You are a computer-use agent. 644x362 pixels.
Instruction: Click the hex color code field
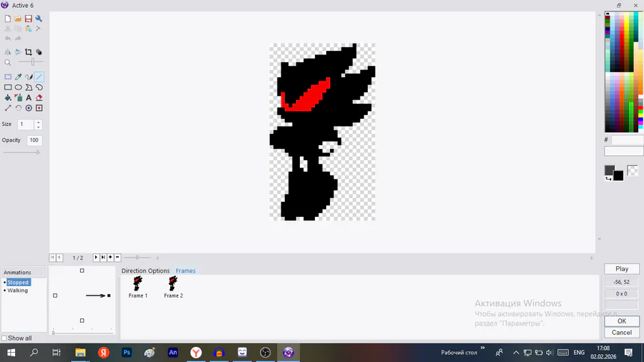pos(627,140)
